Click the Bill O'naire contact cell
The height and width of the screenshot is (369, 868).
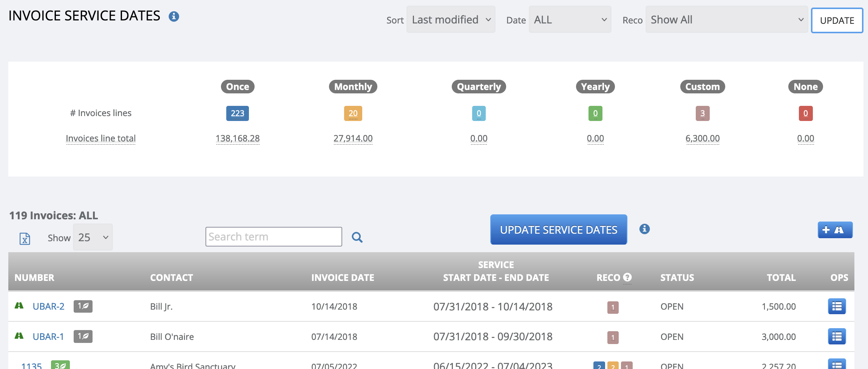click(x=172, y=336)
